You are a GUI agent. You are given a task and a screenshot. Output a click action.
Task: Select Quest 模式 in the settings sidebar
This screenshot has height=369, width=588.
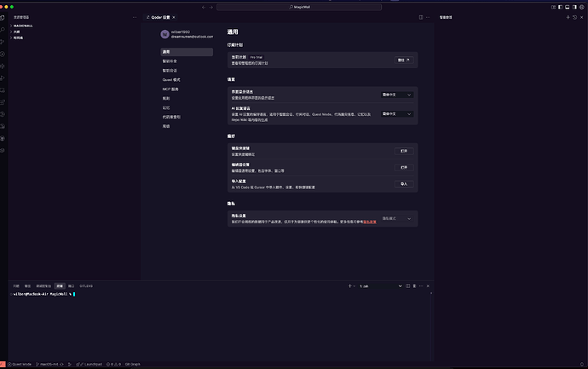(x=187, y=80)
